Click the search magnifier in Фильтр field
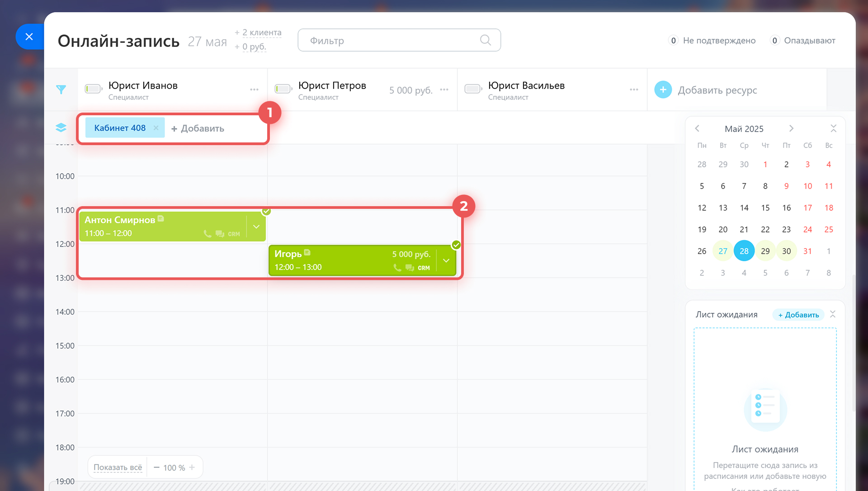The height and width of the screenshot is (491, 868). click(x=485, y=40)
